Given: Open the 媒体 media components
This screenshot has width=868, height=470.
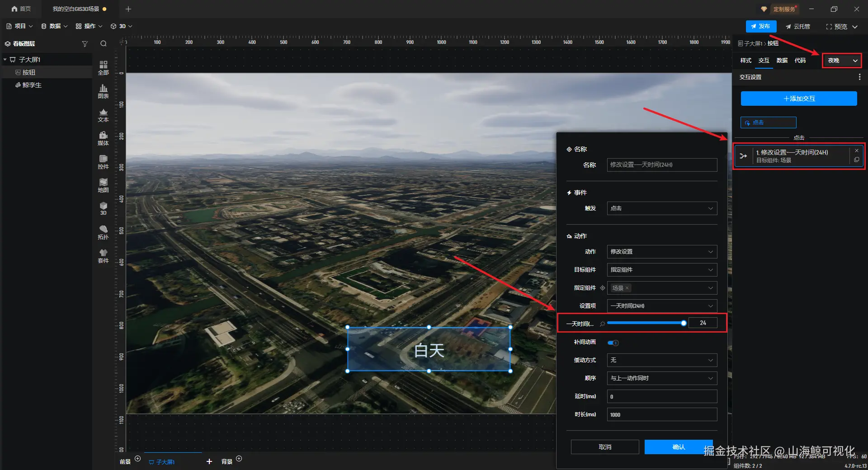Looking at the screenshot, I should pos(104,139).
